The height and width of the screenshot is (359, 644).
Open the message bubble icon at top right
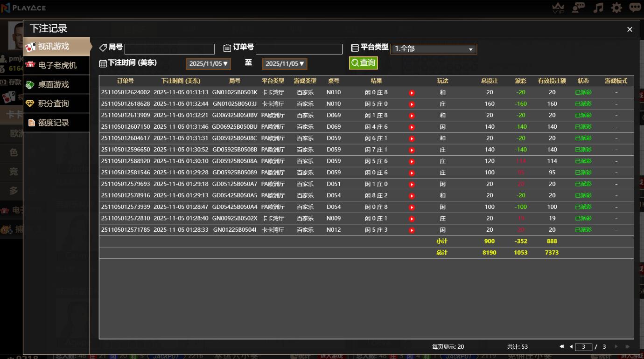coord(635,8)
